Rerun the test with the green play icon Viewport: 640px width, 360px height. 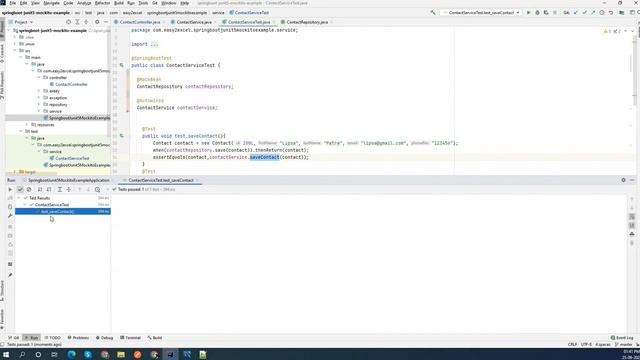pos(10,189)
